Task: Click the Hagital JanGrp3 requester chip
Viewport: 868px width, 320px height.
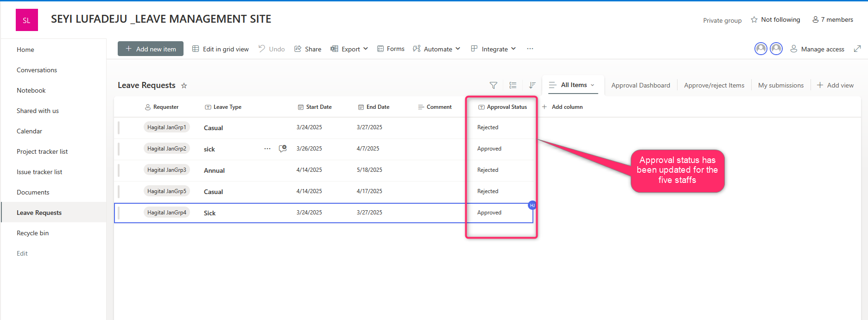Action: (x=167, y=170)
